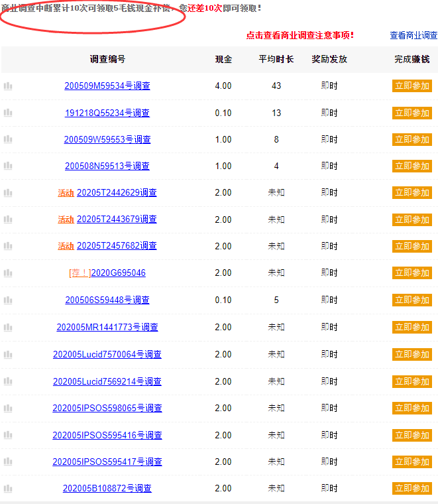Open the 查看商业调查 link

tap(413, 35)
